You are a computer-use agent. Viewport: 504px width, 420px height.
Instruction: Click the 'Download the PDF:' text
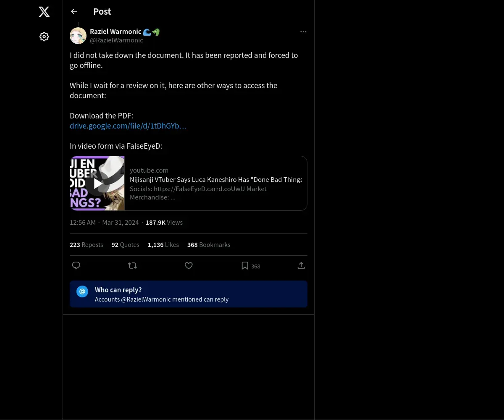pyautogui.click(x=101, y=115)
